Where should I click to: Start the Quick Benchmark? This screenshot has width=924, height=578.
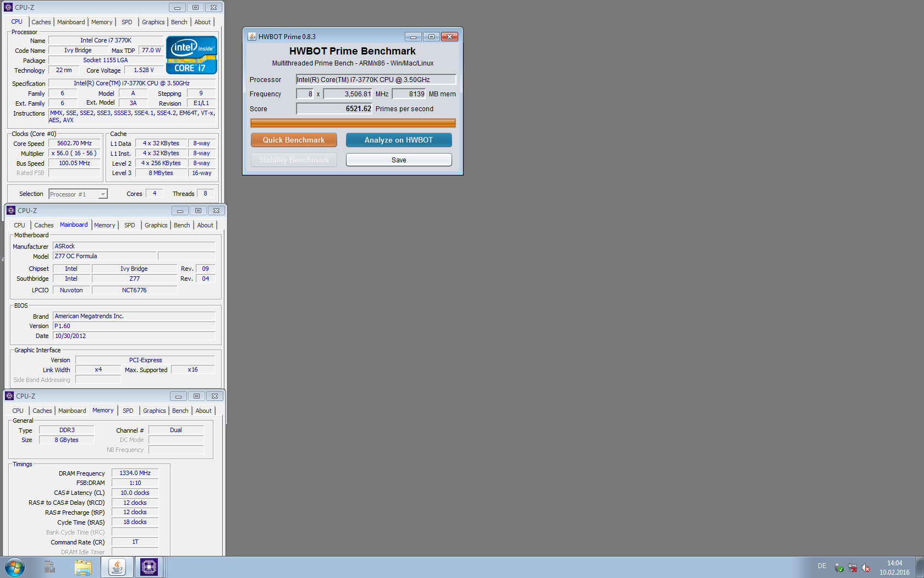(294, 140)
